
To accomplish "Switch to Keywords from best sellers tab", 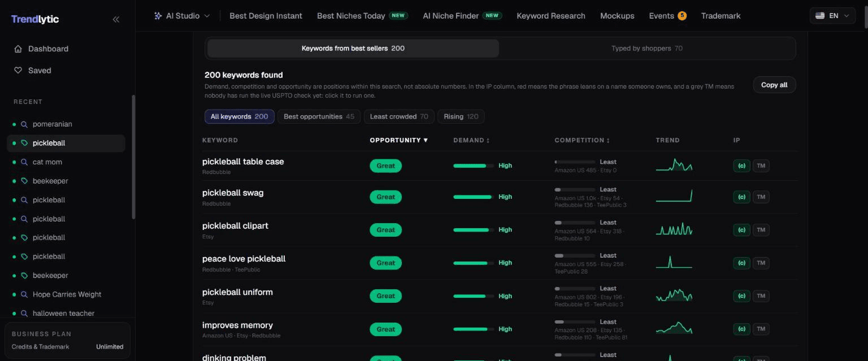I will click(353, 49).
